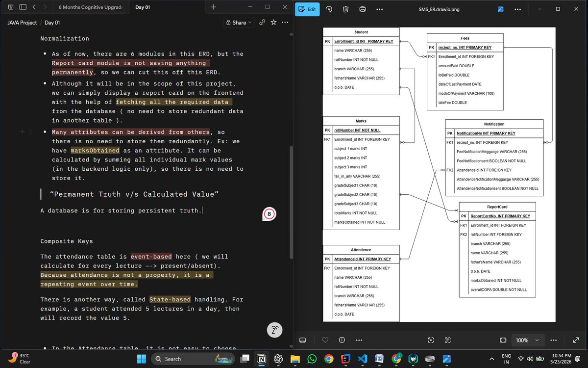Click the Day 01 breadcrumb link
This screenshot has height=368, width=588.
(52, 23)
